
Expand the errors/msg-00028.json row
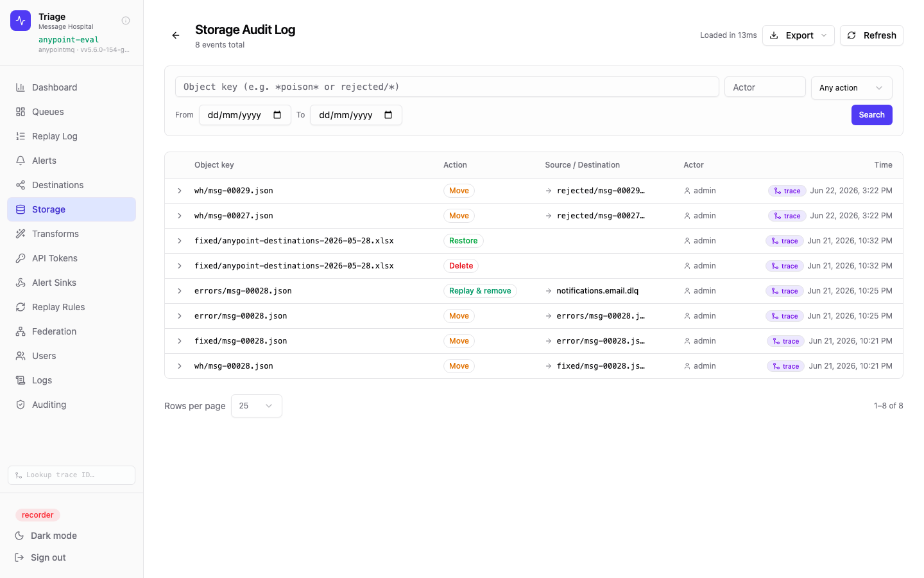(x=180, y=291)
